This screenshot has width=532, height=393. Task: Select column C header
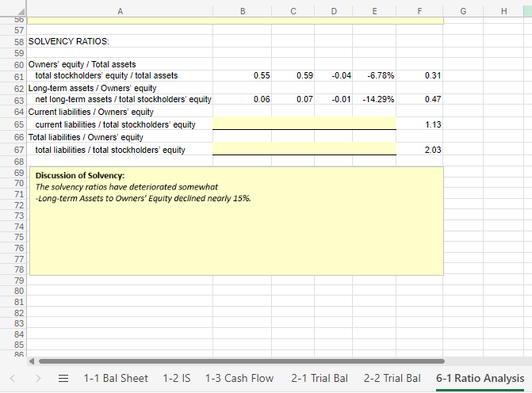tap(293, 11)
